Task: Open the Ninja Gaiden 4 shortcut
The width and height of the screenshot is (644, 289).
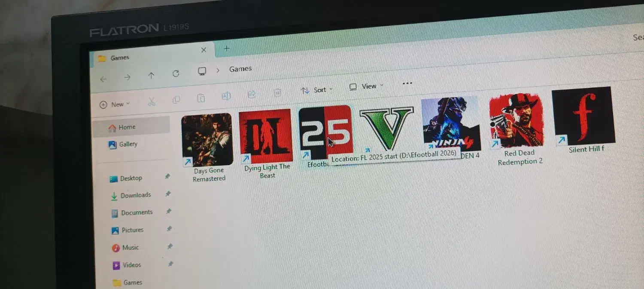Action: [450, 123]
